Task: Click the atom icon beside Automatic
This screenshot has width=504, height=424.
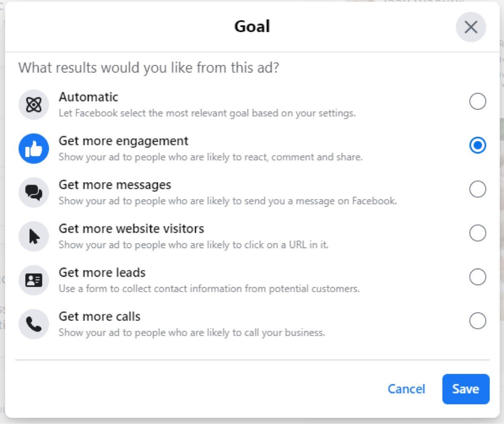Action: pyautogui.click(x=34, y=105)
